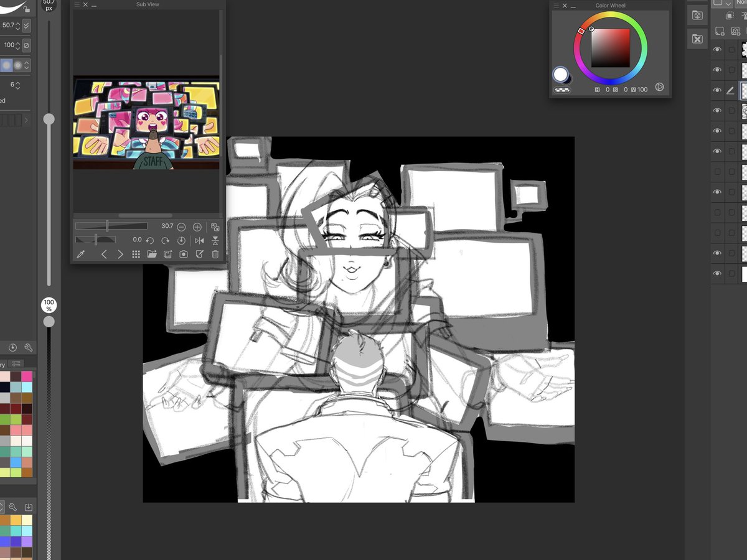The height and width of the screenshot is (560, 747).
Task: Toggle brush size dynamics button
Action: click(x=26, y=26)
